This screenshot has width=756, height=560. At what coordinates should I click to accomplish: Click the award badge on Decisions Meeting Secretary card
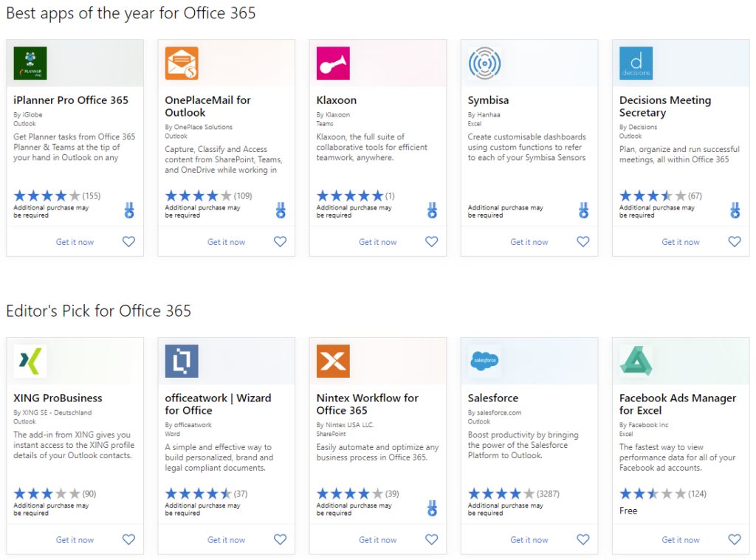click(x=735, y=210)
